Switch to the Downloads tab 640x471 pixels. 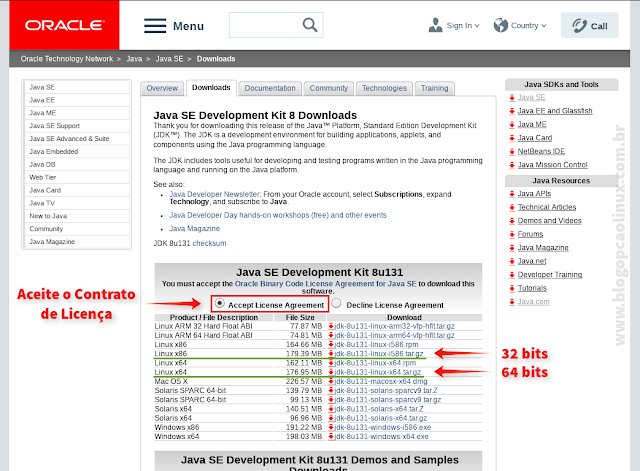[x=211, y=88]
